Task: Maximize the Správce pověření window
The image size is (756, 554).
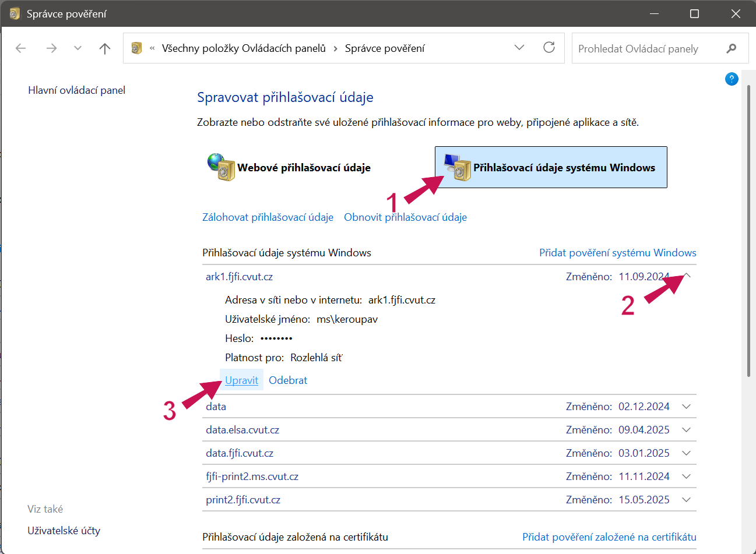Action: click(694, 13)
